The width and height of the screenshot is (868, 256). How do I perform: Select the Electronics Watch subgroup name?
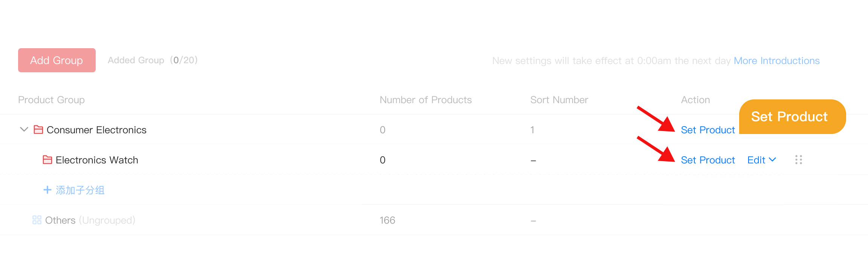click(x=97, y=160)
